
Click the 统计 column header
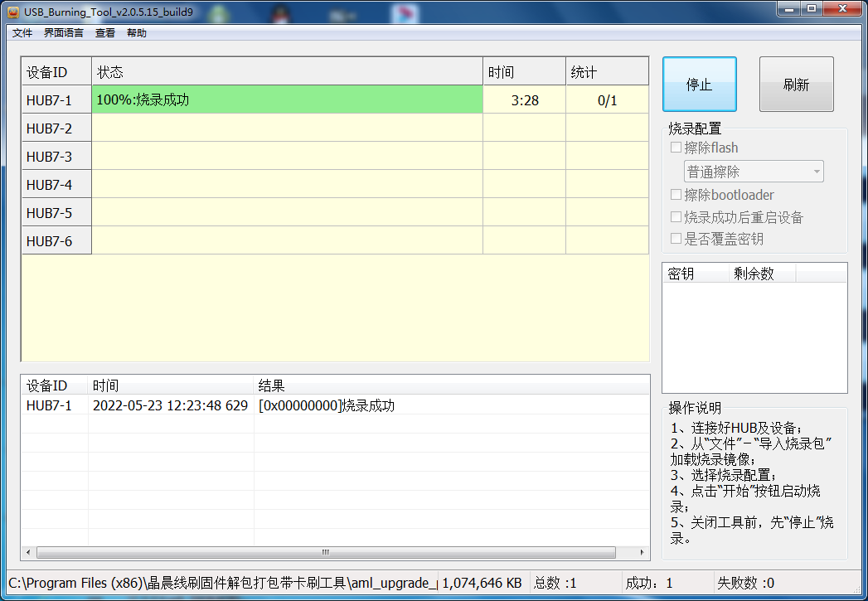[607, 71]
